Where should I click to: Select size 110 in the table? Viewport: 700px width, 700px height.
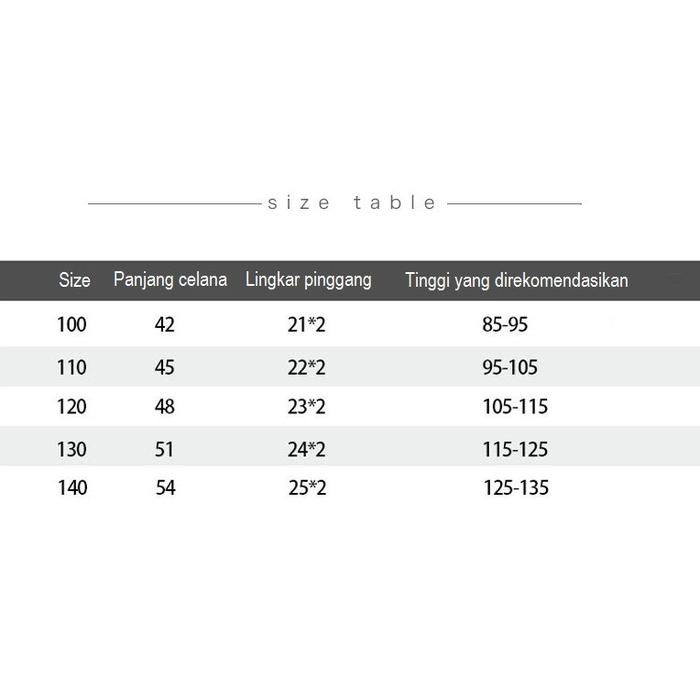[72, 367]
